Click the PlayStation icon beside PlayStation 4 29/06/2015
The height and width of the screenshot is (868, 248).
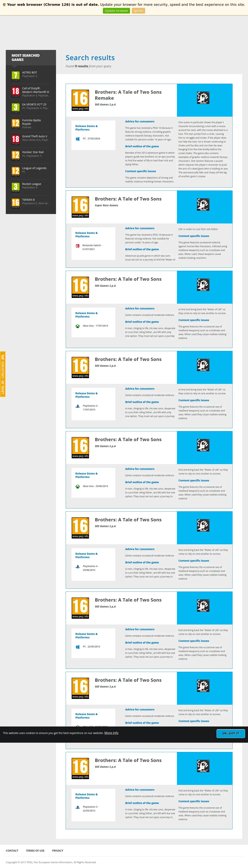click(x=78, y=567)
